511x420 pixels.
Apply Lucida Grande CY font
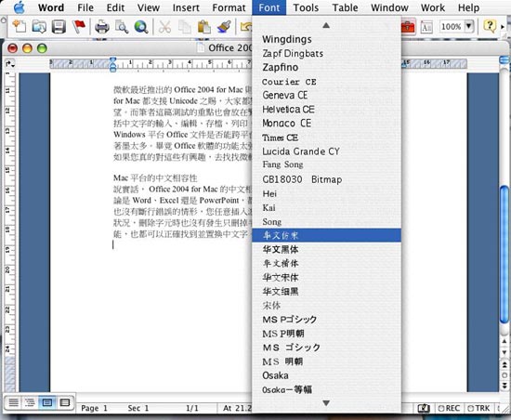pyautogui.click(x=326, y=151)
